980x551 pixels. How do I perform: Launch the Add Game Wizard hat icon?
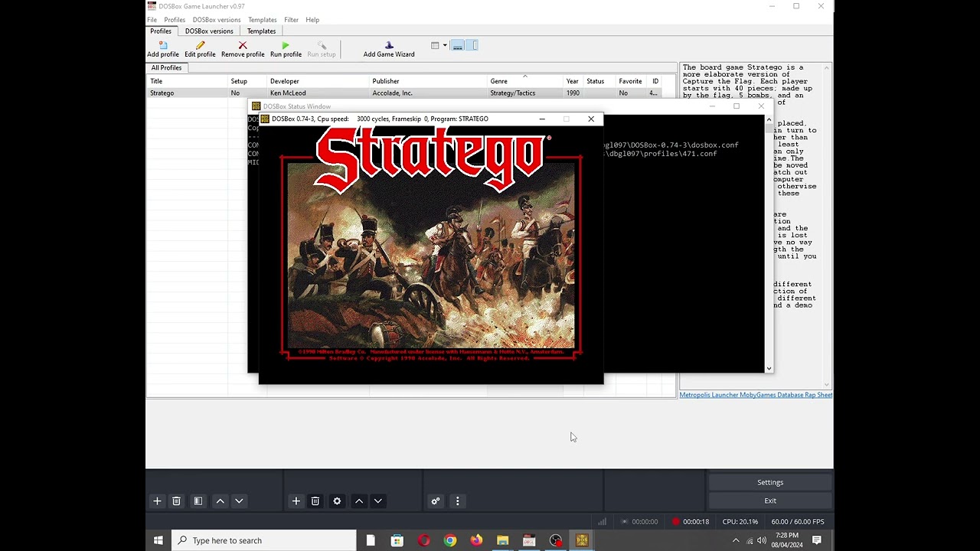389,45
